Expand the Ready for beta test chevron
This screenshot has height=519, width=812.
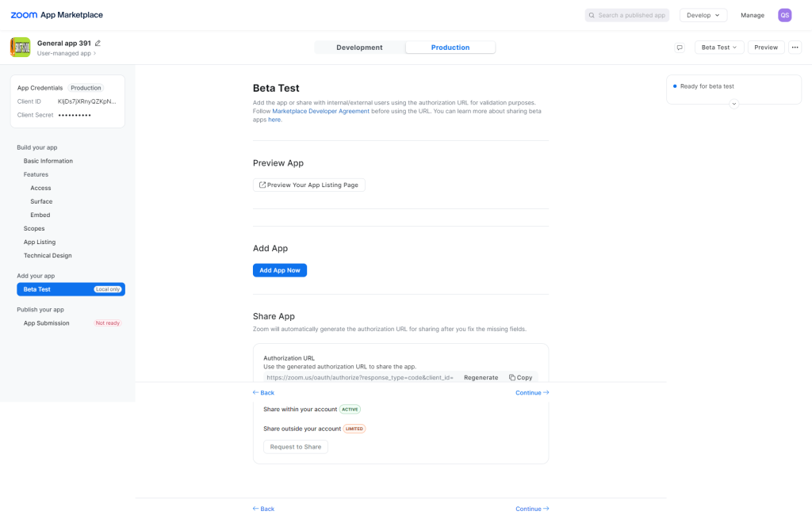pos(733,104)
